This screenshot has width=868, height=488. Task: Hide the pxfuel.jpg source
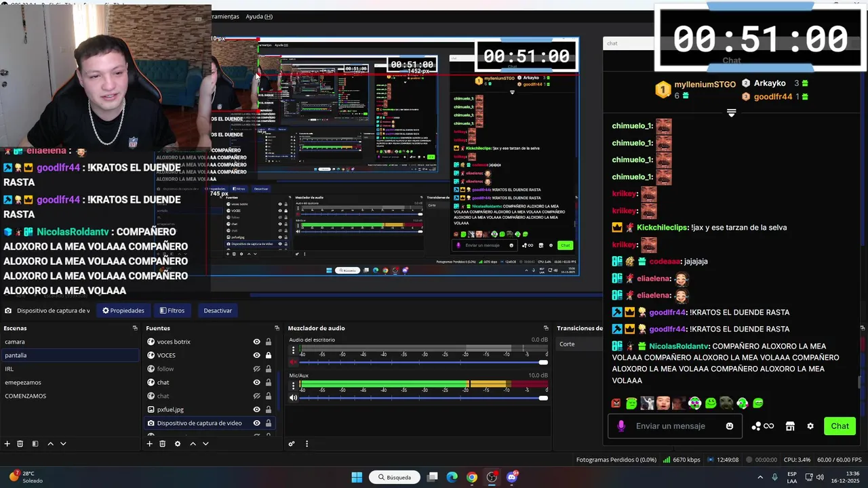[x=257, y=409]
